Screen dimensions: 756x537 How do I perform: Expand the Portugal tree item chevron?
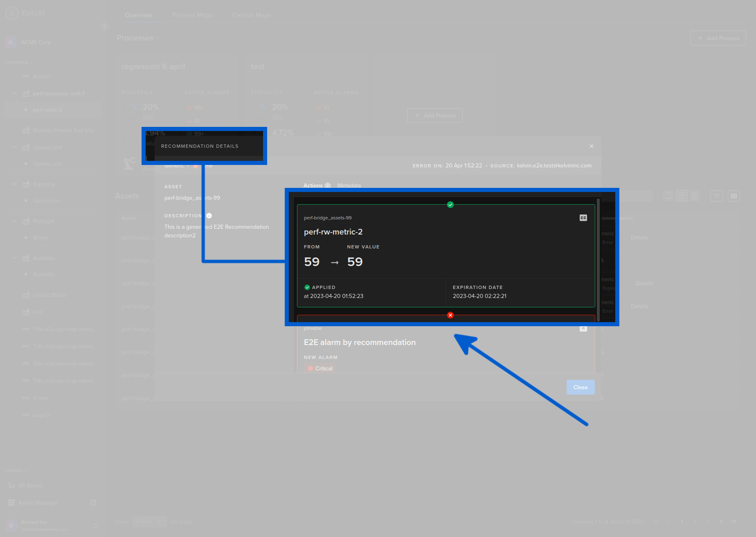coord(14,221)
